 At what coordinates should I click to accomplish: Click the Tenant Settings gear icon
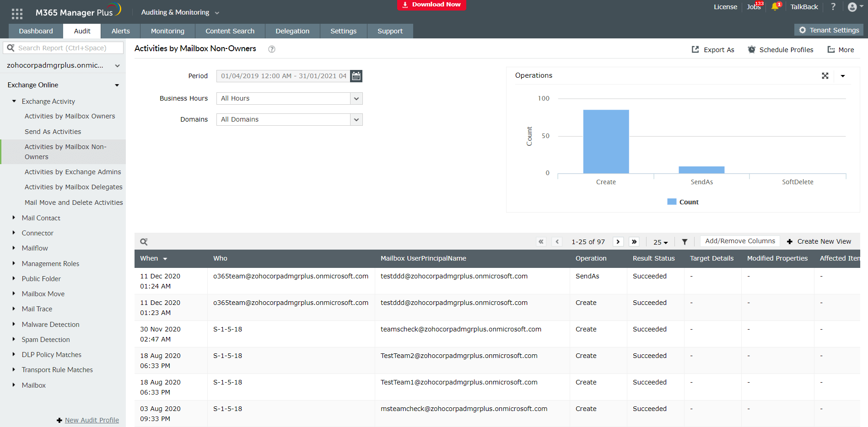[802, 30]
